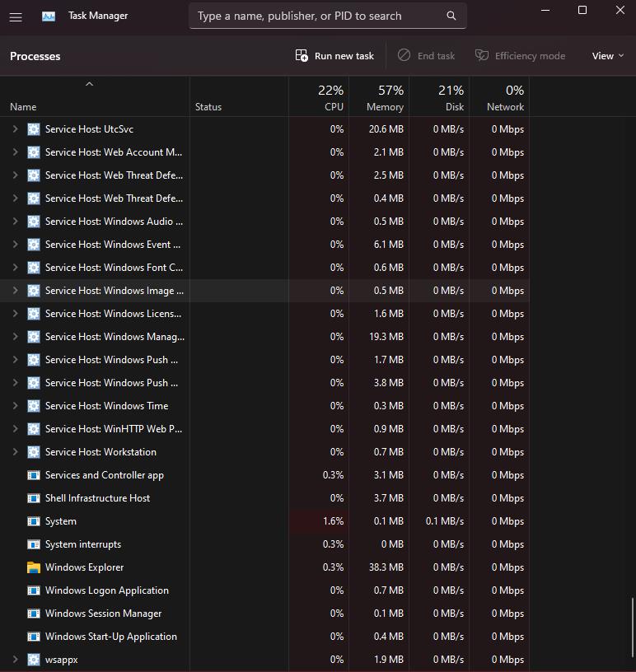636x672 pixels.
Task: Expand Service Host: Windows Audio row
Action: tap(16, 222)
